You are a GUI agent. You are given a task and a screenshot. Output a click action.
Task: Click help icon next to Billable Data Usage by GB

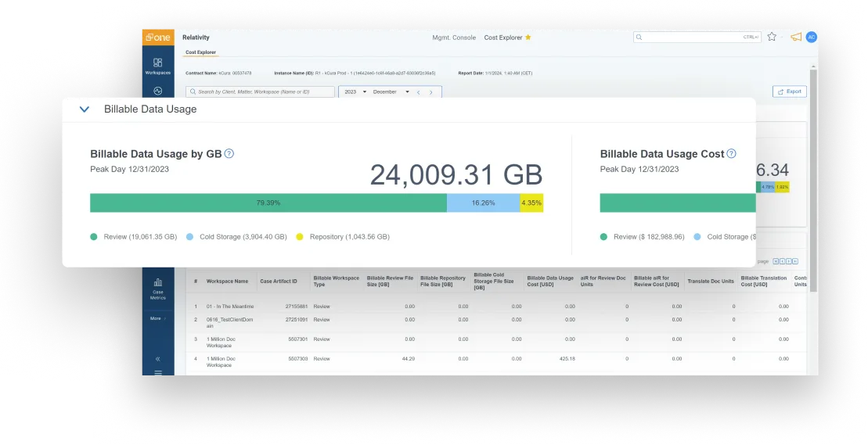[x=229, y=153]
